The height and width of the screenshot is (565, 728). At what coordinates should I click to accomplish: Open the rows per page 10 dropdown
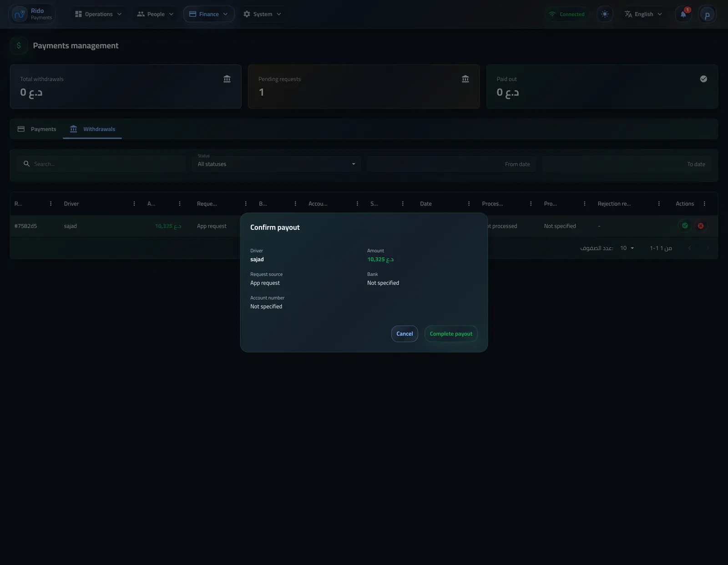click(x=627, y=248)
